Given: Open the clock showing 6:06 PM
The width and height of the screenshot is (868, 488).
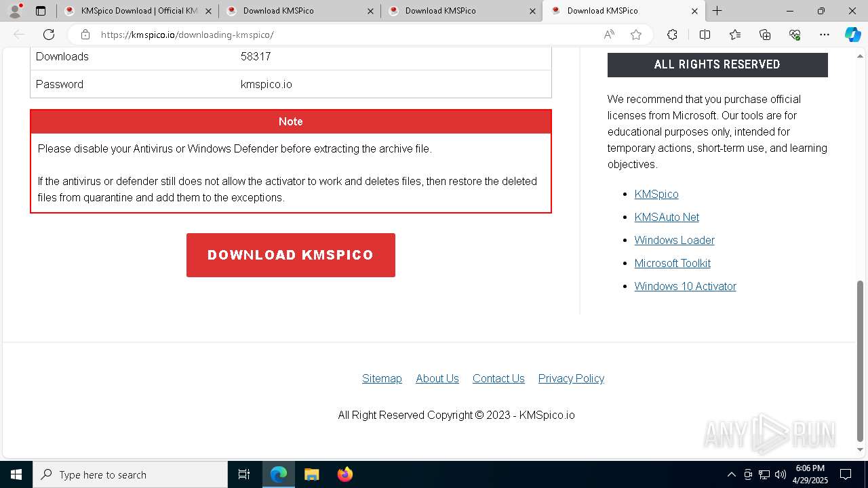Looking at the screenshot, I should (810, 474).
